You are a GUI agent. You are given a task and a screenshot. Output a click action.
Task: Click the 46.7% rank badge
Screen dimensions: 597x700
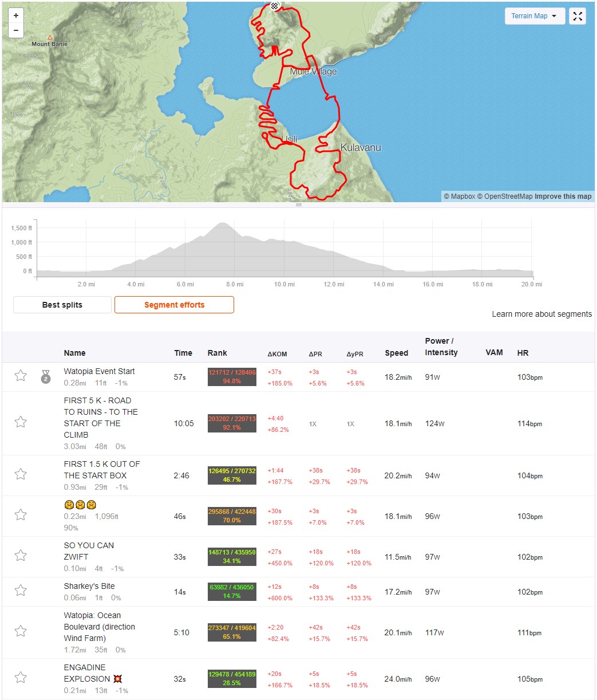click(x=232, y=475)
